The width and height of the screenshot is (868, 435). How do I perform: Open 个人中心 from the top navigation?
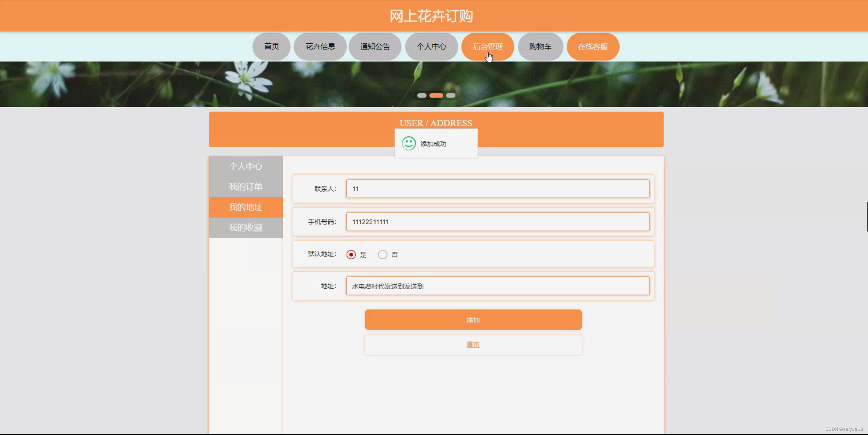(x=432, y=46)
